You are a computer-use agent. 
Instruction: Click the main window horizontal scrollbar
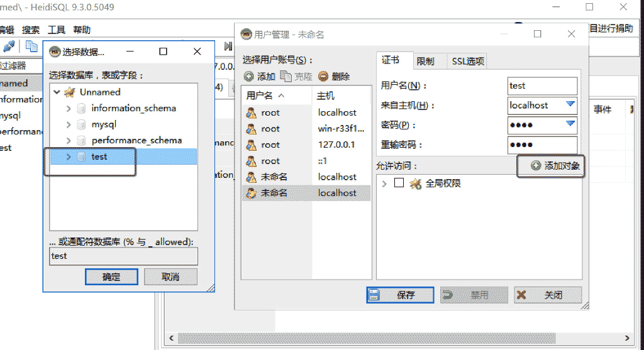coord(367,338)
